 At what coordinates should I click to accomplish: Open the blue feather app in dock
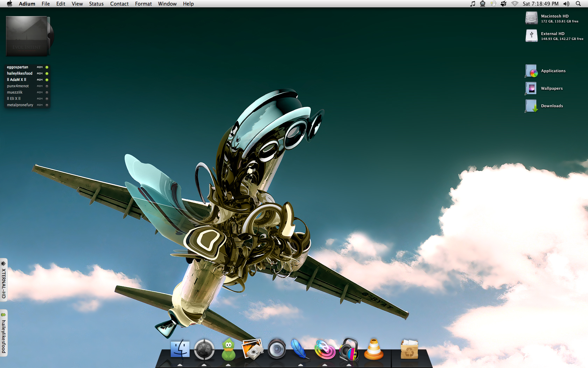click(300, 349)
